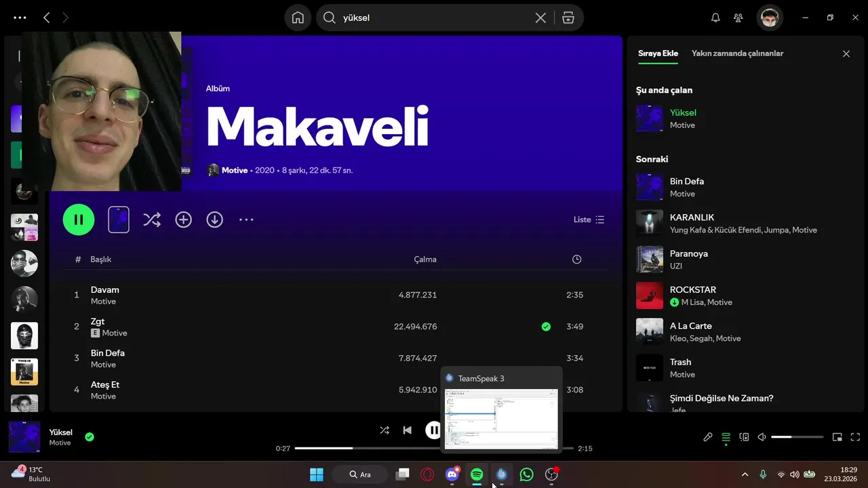Clear the search field text
Viewport: 868px width, 488px height.
point(540,18)
